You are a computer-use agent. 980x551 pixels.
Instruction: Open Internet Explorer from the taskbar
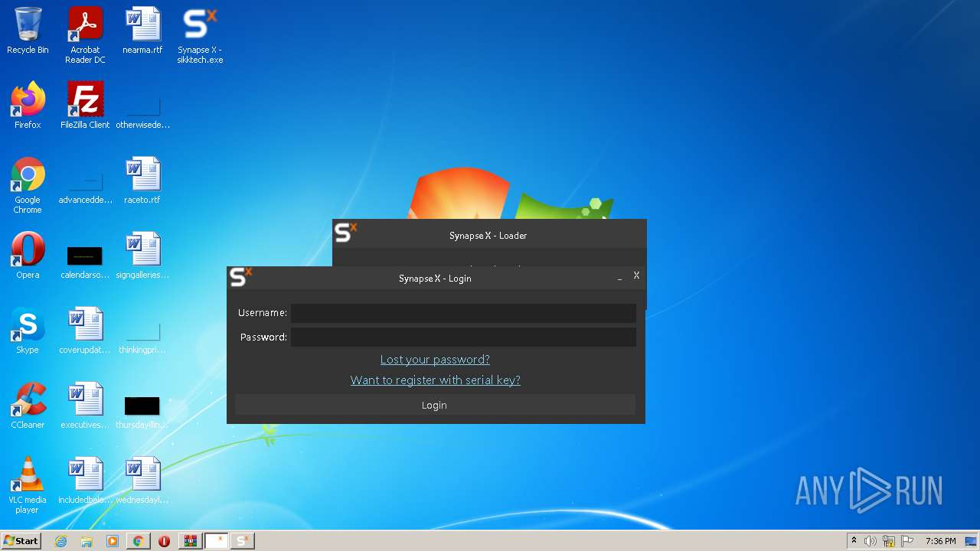[x=61, y=541]
